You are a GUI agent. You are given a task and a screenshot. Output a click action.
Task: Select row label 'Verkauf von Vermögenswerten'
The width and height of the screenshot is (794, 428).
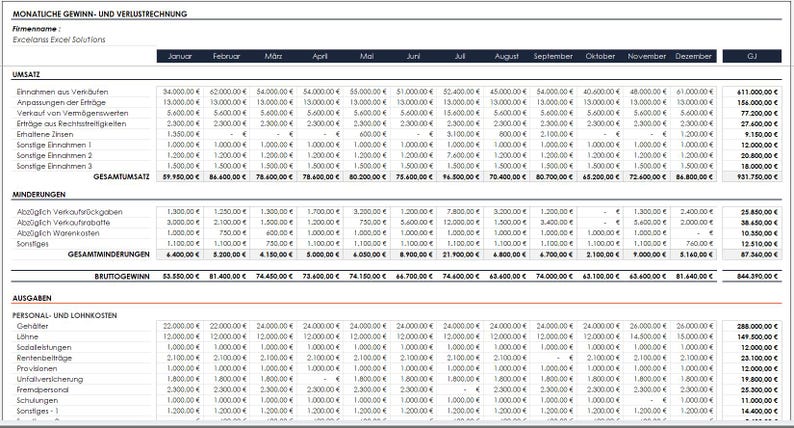click(x=72, y=113)
